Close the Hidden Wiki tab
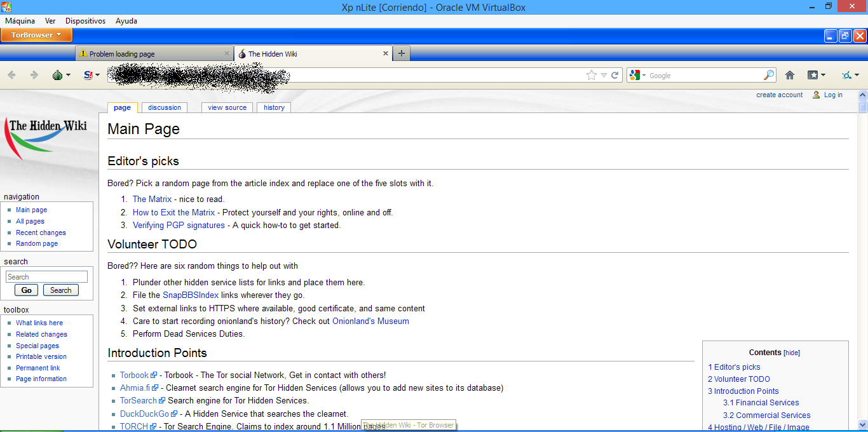This screenshot has height=432, width=868. (x=385, y=53)
